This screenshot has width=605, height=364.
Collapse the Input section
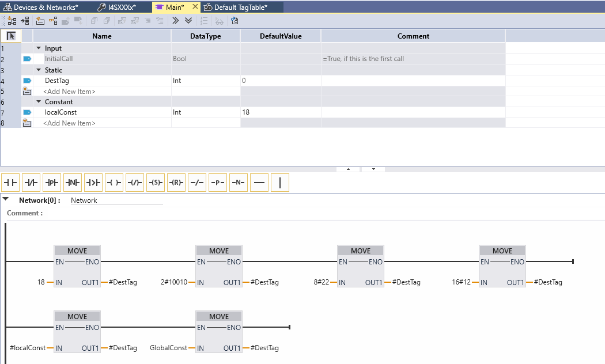[x=39, y=48]
